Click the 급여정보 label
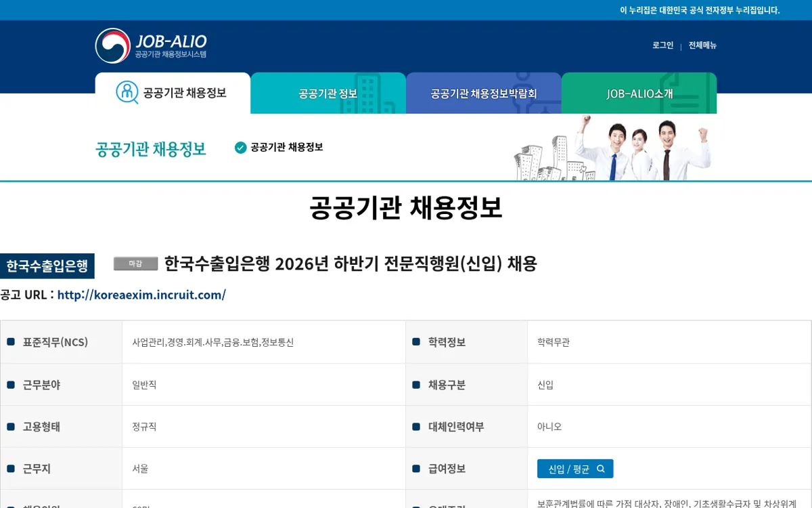The height and width of the screenshot is (508, 812). click(x=447, y=469)
